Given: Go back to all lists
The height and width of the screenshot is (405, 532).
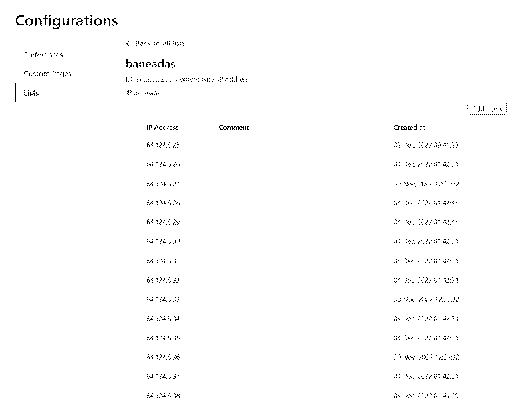Looking at the screenshot, I should tap(160, 43).
